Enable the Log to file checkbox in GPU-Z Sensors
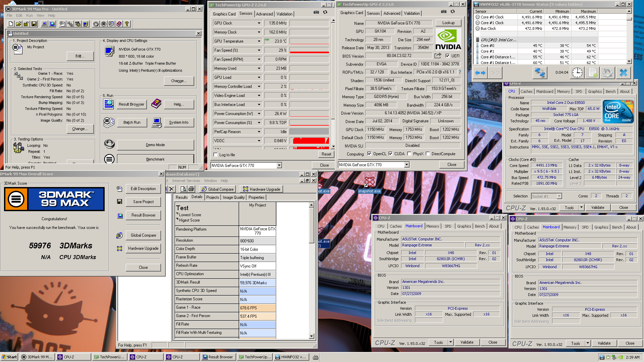This screenshot has height=362, width=644. (216, 155)
